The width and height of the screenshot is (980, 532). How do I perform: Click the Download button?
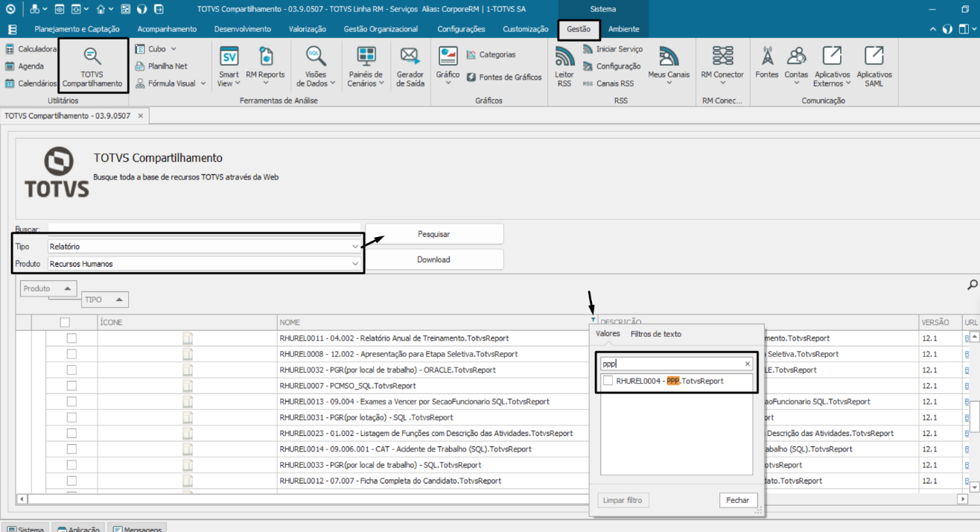[433, 259]
